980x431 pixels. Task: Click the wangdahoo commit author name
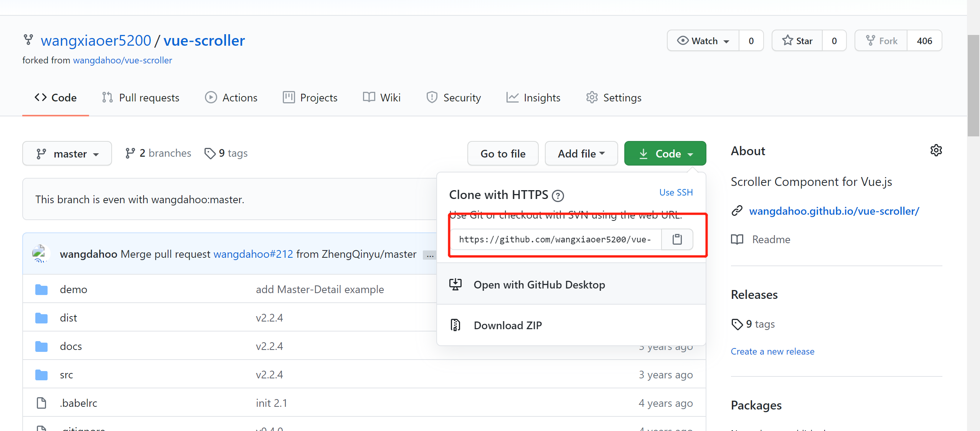[x=89, y=254]
